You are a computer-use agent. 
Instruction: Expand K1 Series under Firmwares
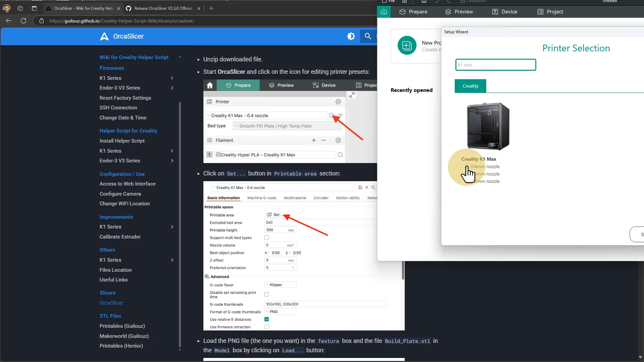pyautogui.click(x=172, y=78)
